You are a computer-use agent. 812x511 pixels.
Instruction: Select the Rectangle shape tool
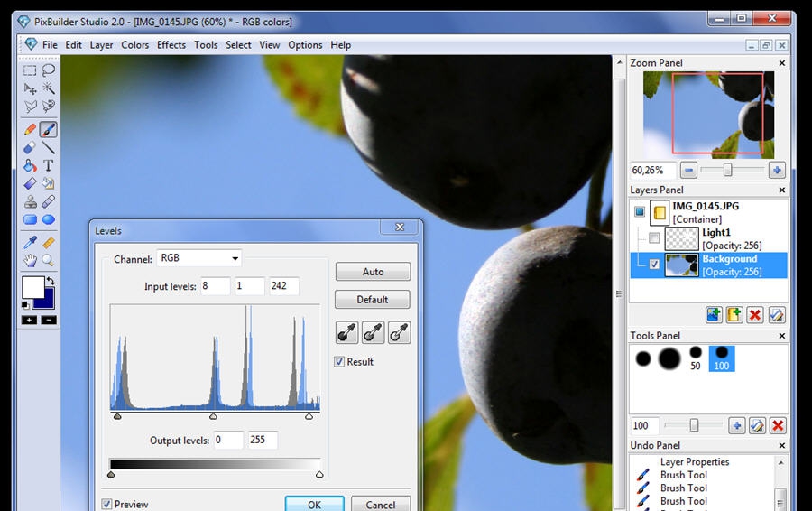point(30,219)
